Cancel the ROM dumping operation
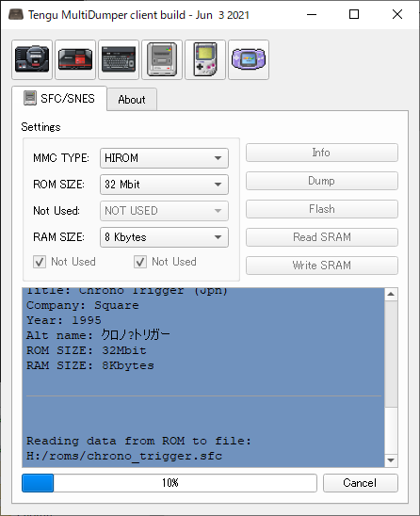The width and height of the screenshot is (420, 516). click(361, 483)
